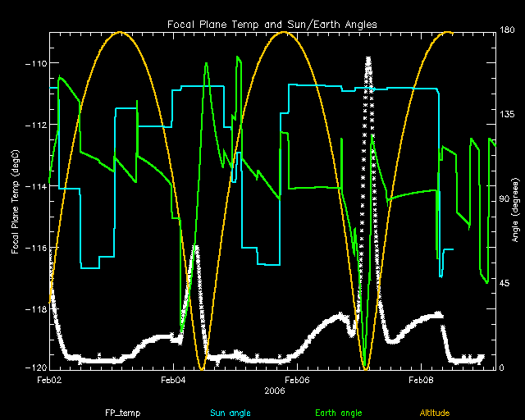Click the -116 left axis tick label
This screenshot has width=525, height=420.
34,248
